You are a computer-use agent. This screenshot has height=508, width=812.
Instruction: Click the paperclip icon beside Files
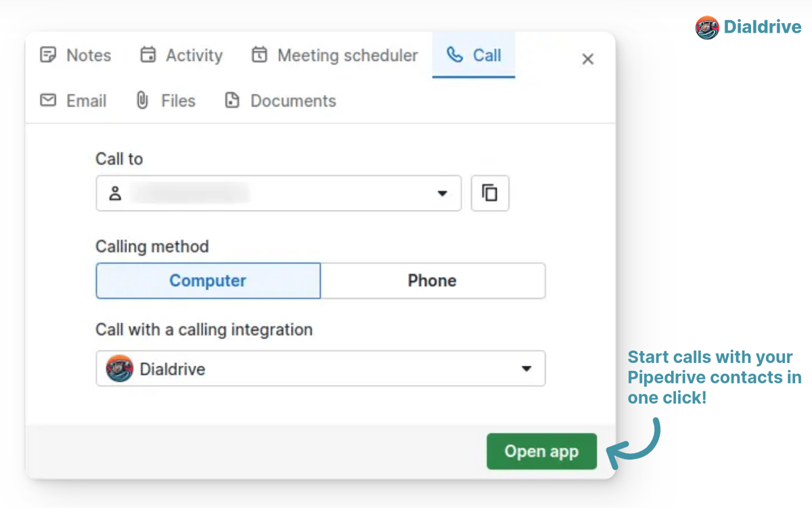pyautogui.click(x=141, y=100)
